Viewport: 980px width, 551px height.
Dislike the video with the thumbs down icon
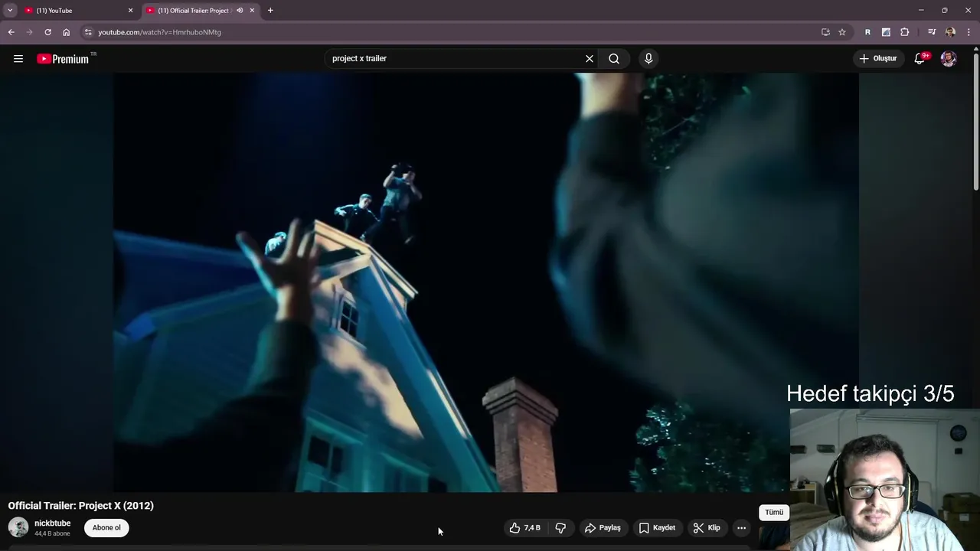tap(560, 528)
